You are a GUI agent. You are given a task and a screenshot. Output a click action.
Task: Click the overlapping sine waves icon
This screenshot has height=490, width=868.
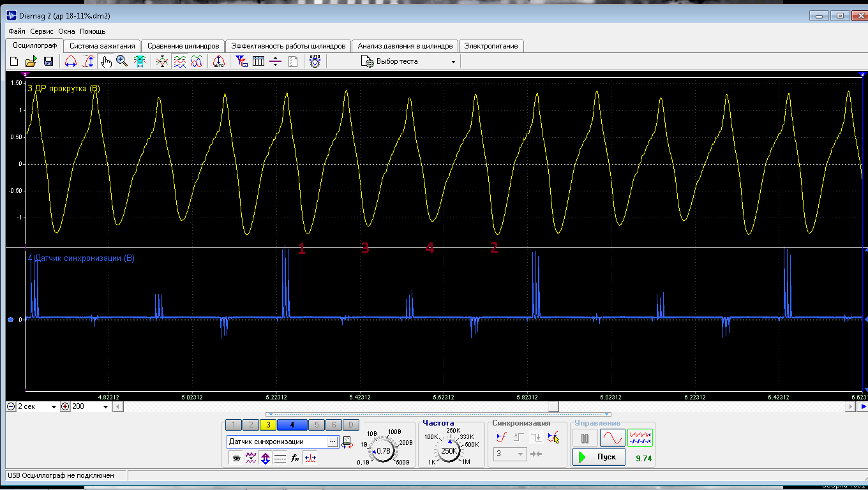click(x=197, y=61)
